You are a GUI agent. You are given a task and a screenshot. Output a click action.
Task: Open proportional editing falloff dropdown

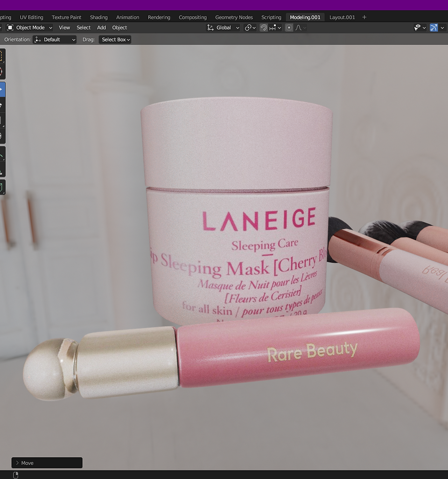coord(301,28)
